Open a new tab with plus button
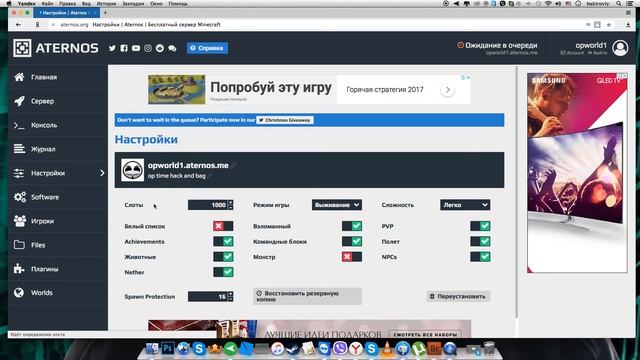640x360 pixels. coord(105,13)
